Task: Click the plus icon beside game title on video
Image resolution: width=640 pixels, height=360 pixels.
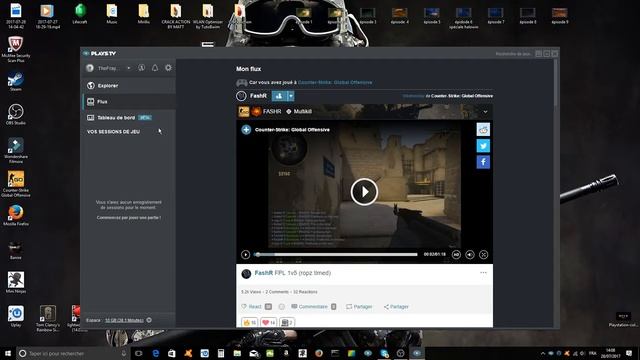Action: point(246,130)
